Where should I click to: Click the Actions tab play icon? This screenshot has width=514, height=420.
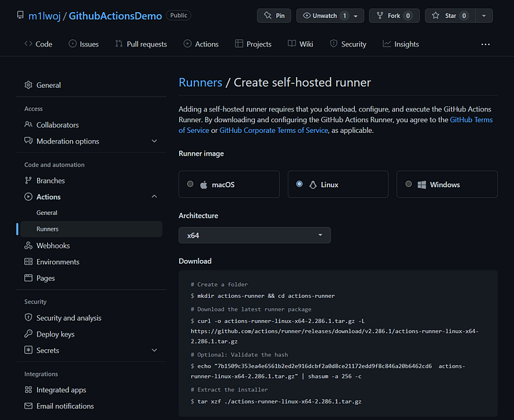pyautogui.click(x=187, y=44)
